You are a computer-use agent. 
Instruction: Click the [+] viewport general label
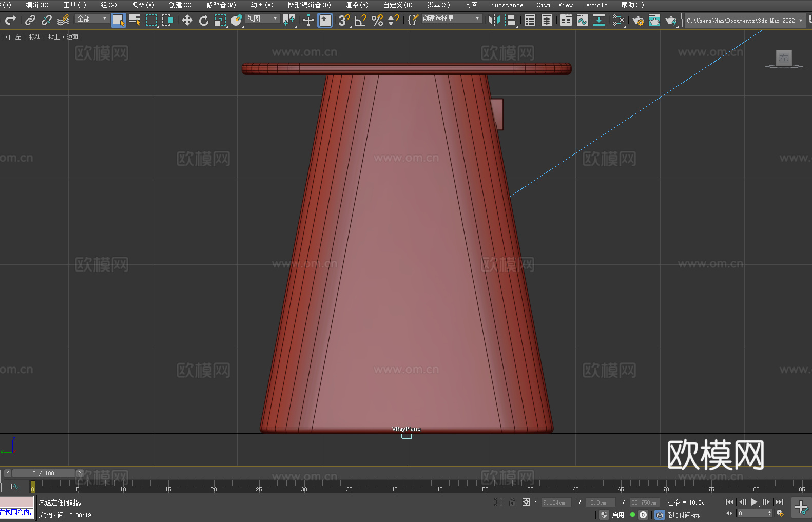[x=6, y=37]
